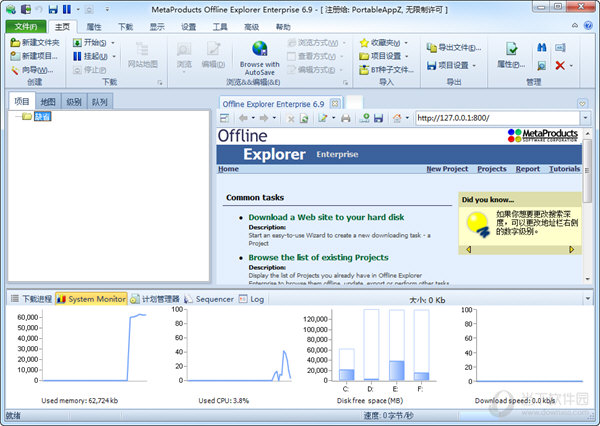Expand 项目设置 dropdown in import group
Viewport: 600px width, 426px height.
click(x=407, y=56)
